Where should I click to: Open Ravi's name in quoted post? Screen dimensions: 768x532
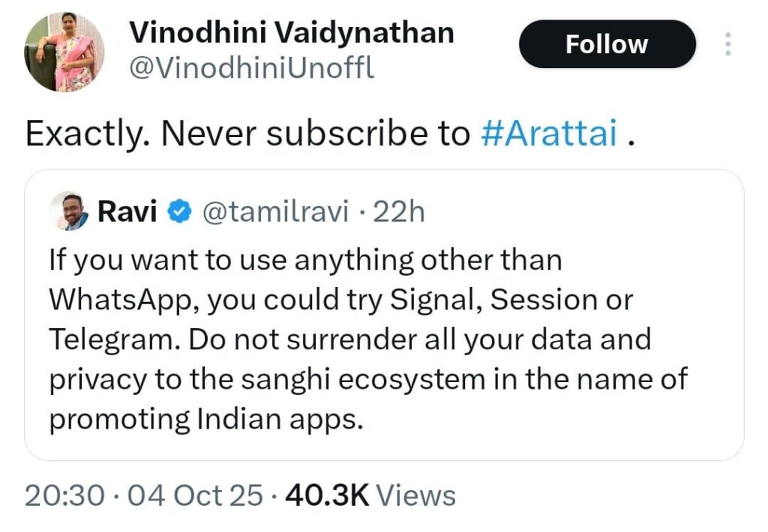tap(127, 211)
